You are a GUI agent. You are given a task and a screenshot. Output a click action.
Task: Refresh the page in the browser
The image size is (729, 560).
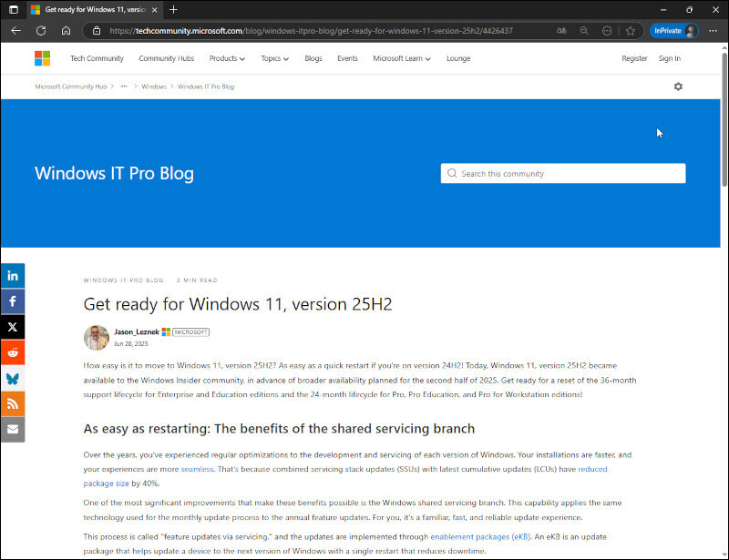41,30
